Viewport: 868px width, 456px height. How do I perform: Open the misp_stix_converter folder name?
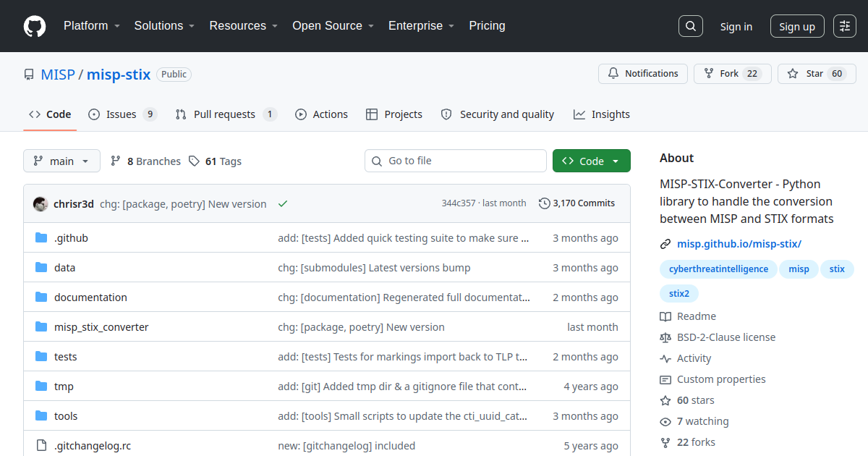101,327
